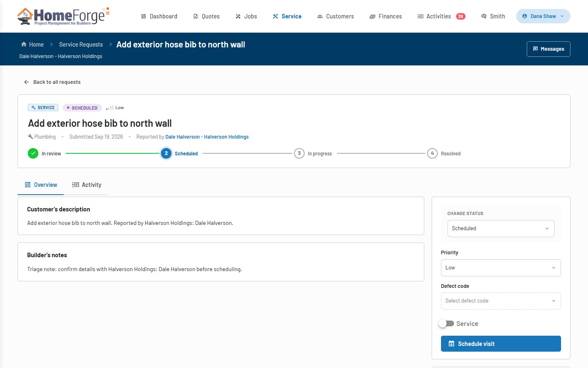Open the Dana Shaw account menu
Image resolution: width=588 pixels, height=368 pixels.
click(543, 16)
